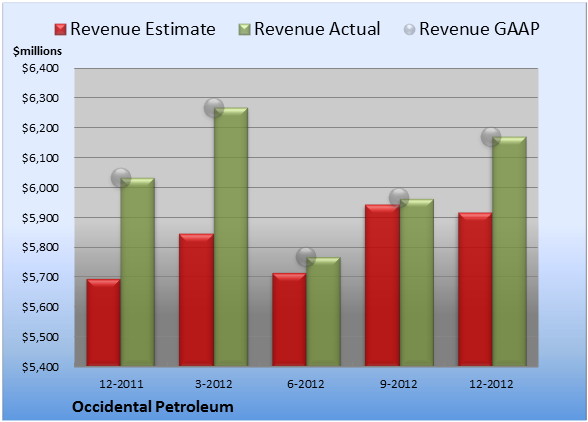Click the red Revenue Estimate legend swatch
Viewport: 588px width, 422px height.
pos(60,30)
